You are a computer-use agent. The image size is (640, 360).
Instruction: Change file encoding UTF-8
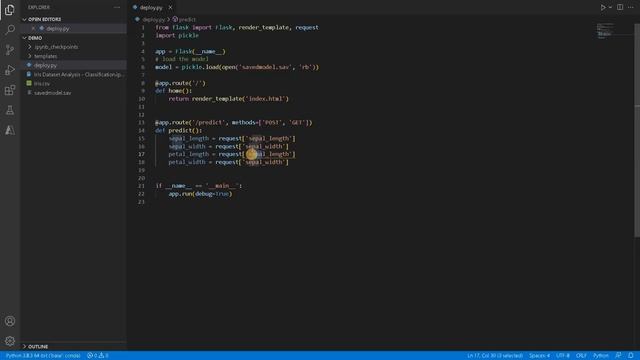click(x=563, y=356)
